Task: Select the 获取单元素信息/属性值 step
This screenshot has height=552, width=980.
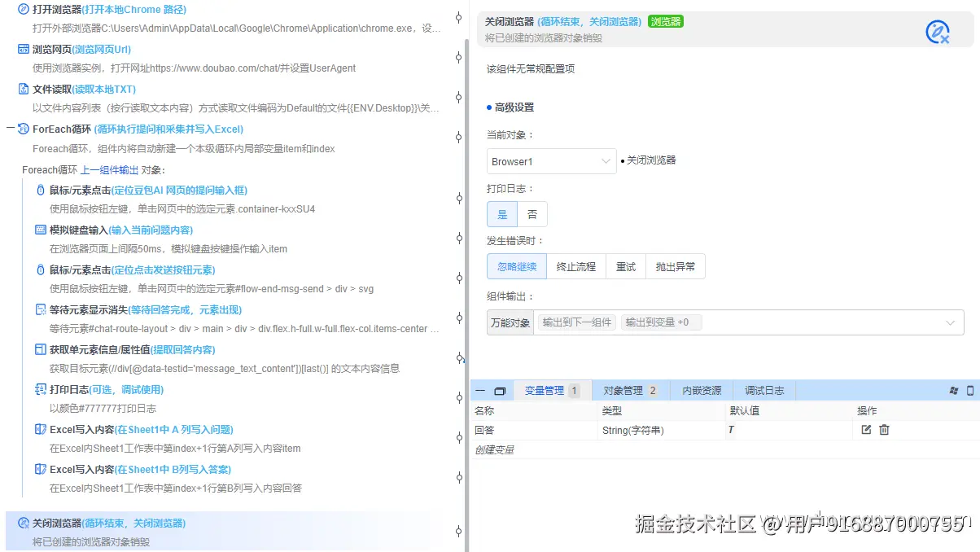Action: coord(133,349)
